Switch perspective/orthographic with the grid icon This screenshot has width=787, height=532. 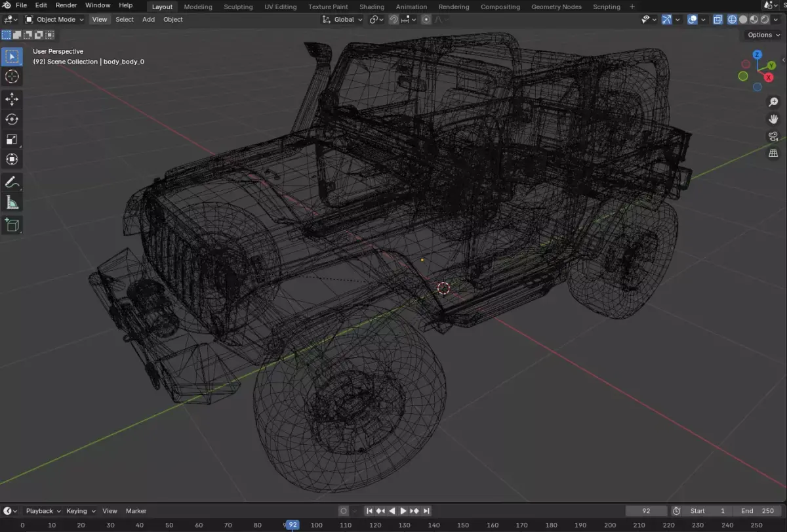(773, 153)
